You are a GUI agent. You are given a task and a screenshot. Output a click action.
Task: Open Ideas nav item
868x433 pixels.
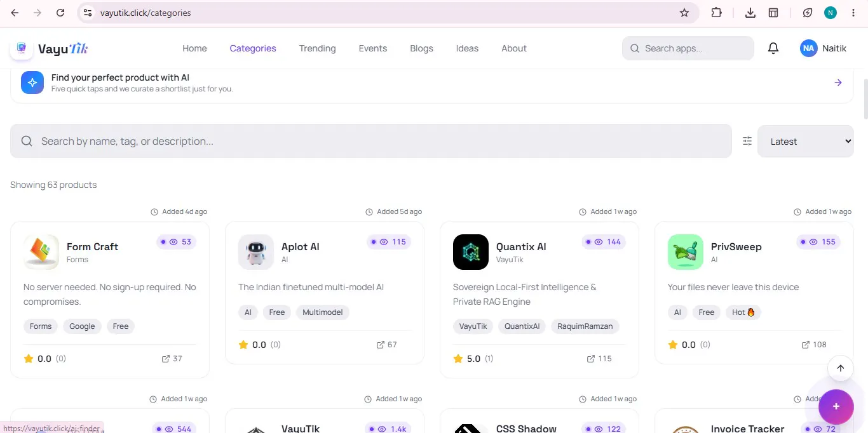click(x=467, y=48)
